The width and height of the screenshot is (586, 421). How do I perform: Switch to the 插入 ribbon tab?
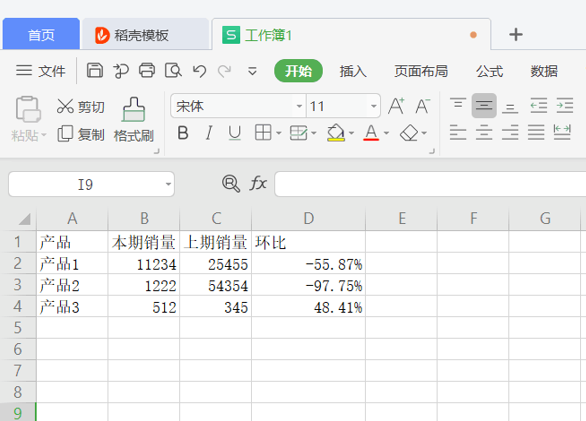[x=353, y=71]
